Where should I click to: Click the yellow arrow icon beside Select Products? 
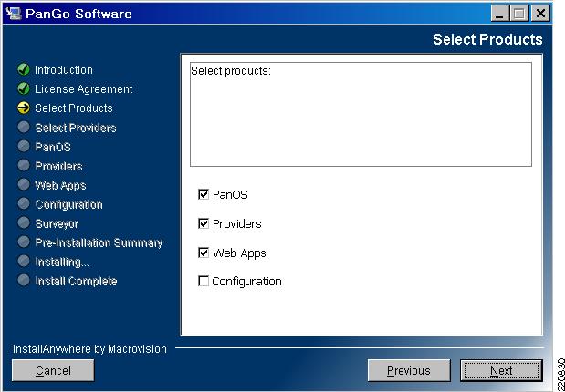click(x=24, y=108)
